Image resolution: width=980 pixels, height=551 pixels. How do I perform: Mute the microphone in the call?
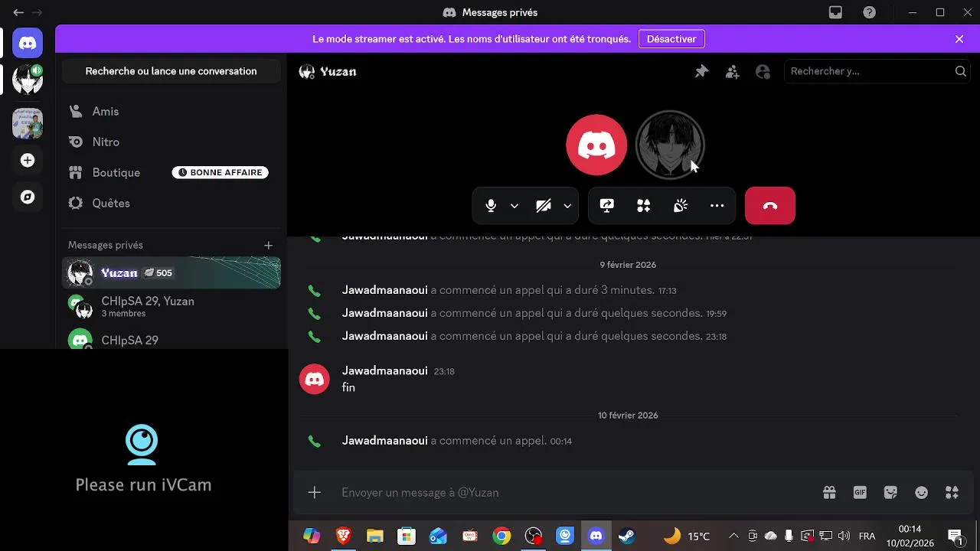[491, 206]
